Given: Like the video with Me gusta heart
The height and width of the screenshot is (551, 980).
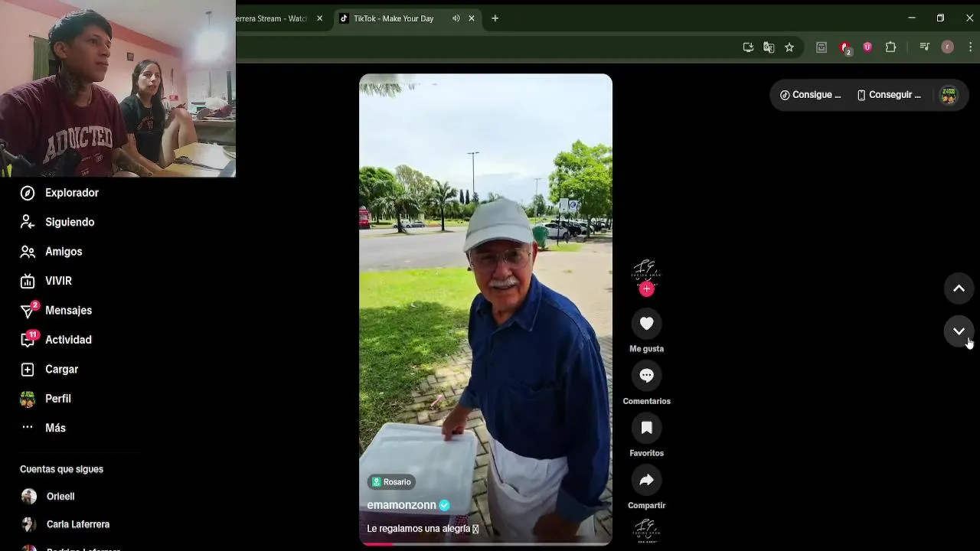Looking at the screenshot, I should [646, 324].
